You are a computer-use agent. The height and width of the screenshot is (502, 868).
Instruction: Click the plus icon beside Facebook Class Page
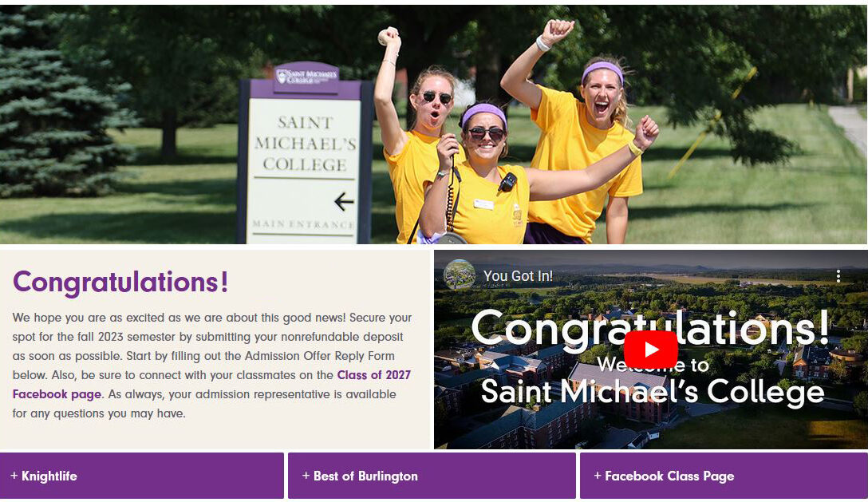coord(598,476)
